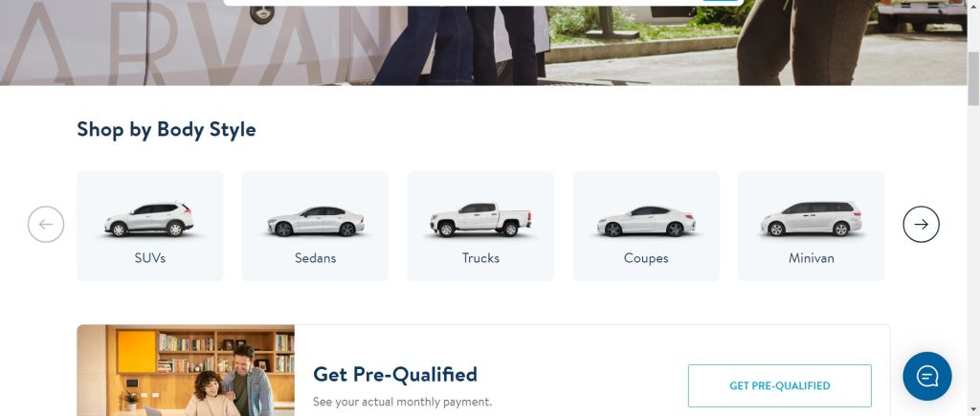Select the white minivan vehicle image

[812, 219]
